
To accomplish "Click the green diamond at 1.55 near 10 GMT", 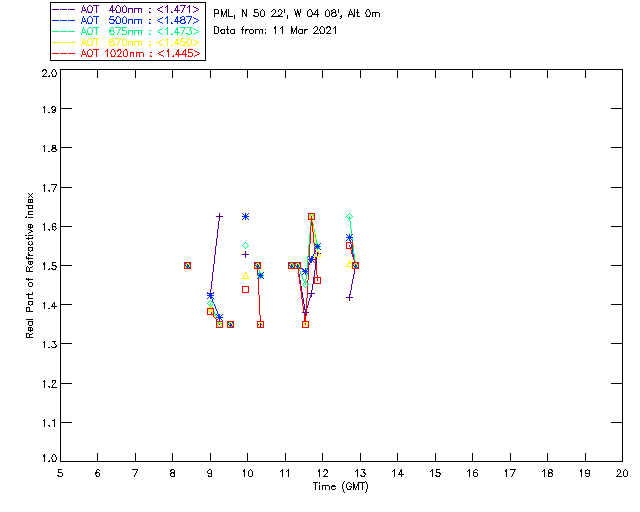I will [x=245, y=245].
